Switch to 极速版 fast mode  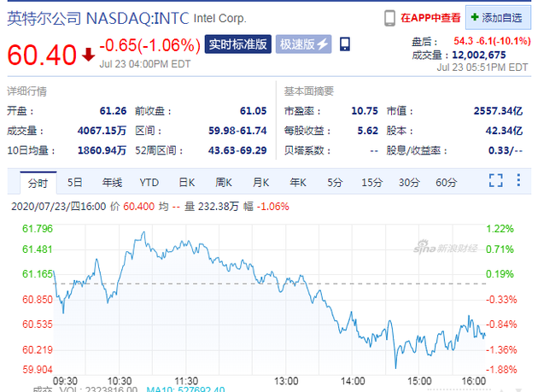[x=303, y=44]
